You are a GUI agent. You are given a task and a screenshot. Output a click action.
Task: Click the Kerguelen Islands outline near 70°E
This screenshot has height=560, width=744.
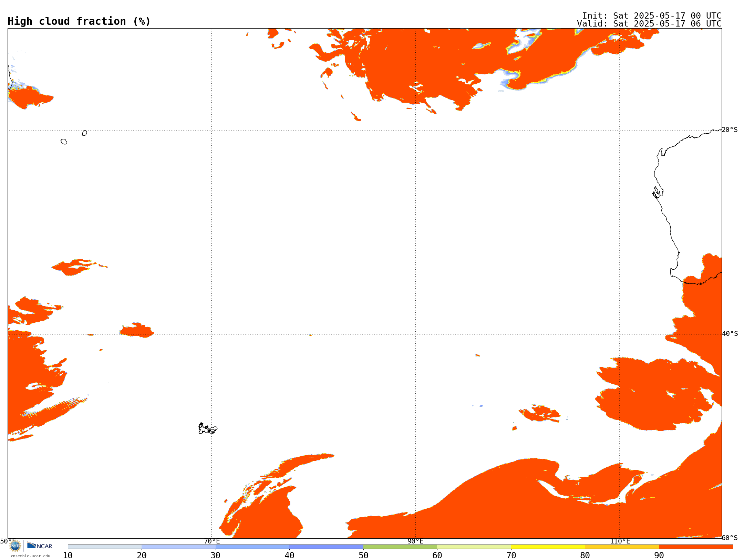coord(208,428)
